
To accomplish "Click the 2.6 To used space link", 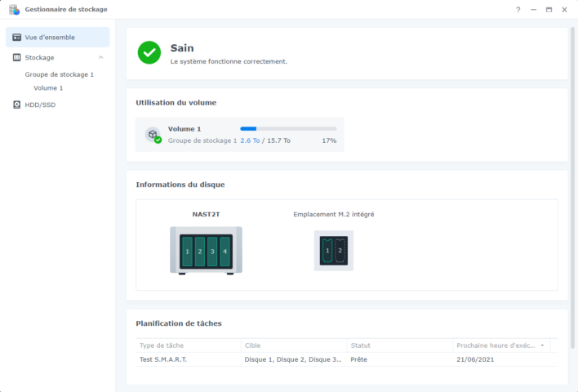I will pos(250,140).
